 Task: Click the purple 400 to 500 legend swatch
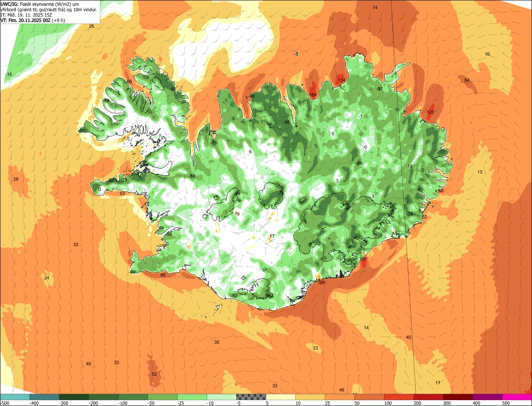click(x=488, y=397)
